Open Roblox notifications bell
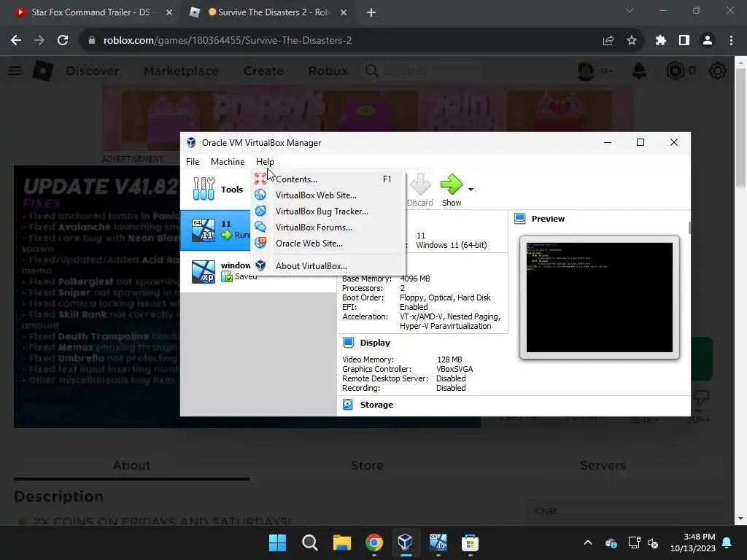Viewport: 747px width, 560px height. (x=639, y=71)
